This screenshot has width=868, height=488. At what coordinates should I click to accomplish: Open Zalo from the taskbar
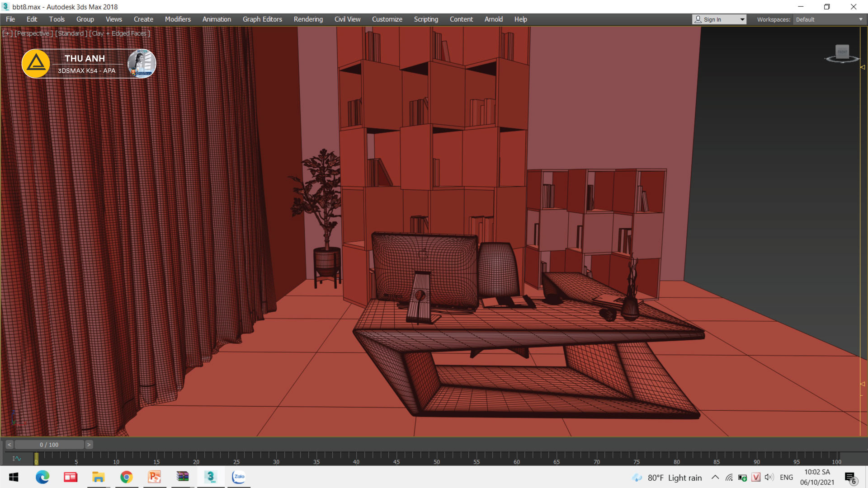239,477
